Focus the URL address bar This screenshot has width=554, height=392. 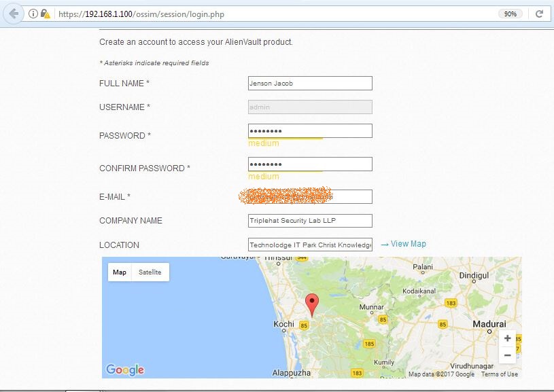tap(275, 14)
